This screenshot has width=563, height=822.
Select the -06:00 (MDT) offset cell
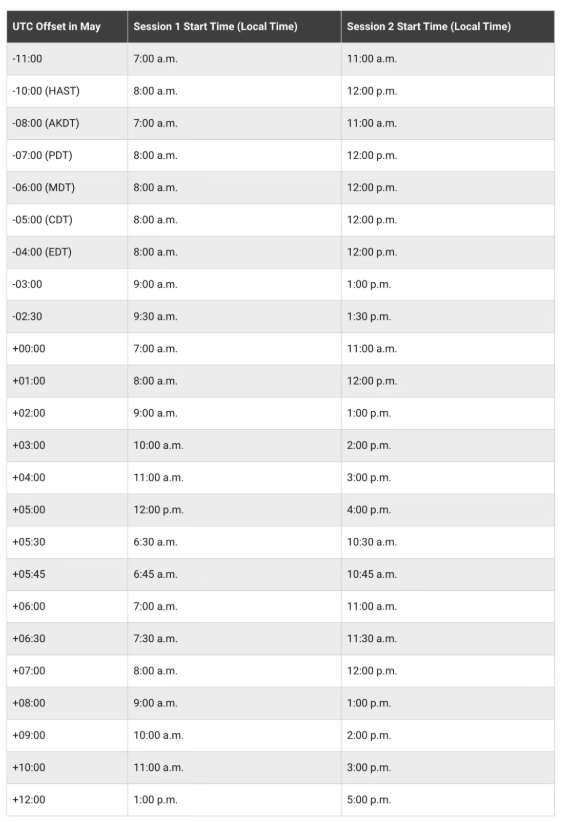tap(67, 188)
